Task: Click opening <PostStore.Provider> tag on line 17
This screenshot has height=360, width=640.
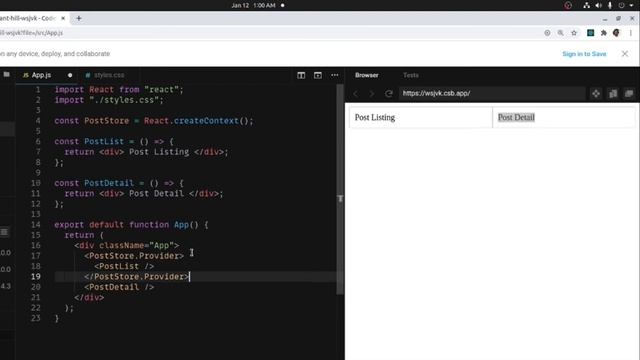Action: click(134, 256)
